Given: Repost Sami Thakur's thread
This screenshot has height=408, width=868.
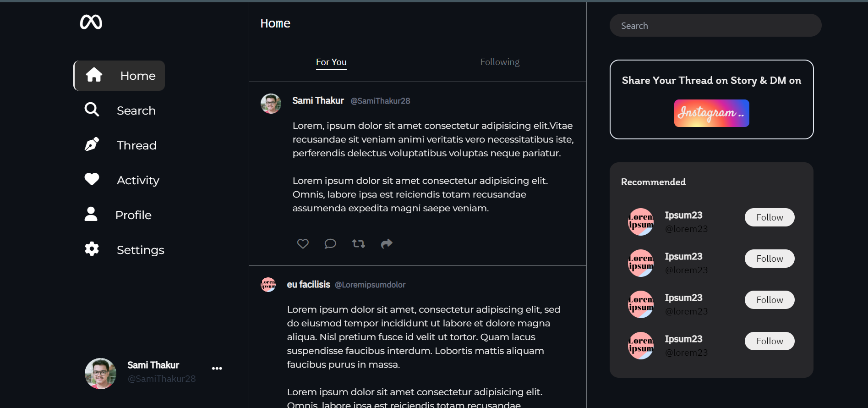Looking at the screenshot, I should [359, 243].
